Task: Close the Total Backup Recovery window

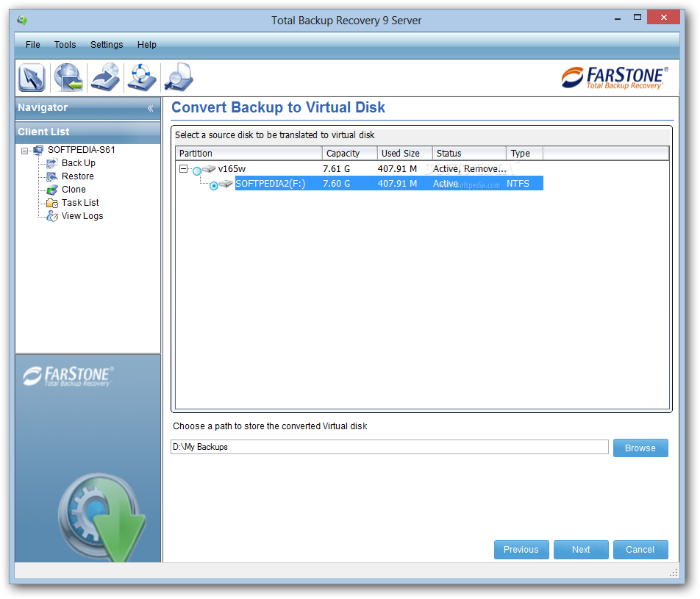Action: 663,18
